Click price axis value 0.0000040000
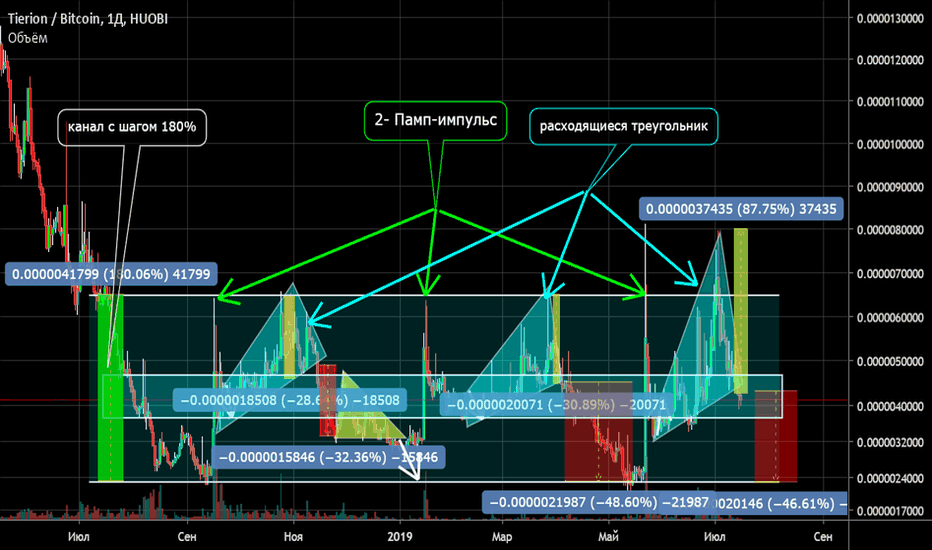The width and height of the screenshot is (932, 550). tap(890, 406)
